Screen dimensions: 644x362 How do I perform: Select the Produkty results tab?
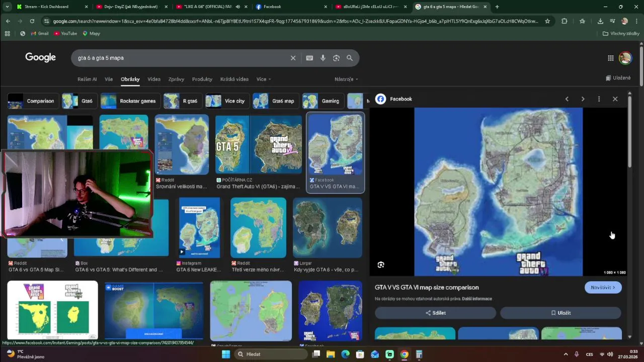[202, 79]
